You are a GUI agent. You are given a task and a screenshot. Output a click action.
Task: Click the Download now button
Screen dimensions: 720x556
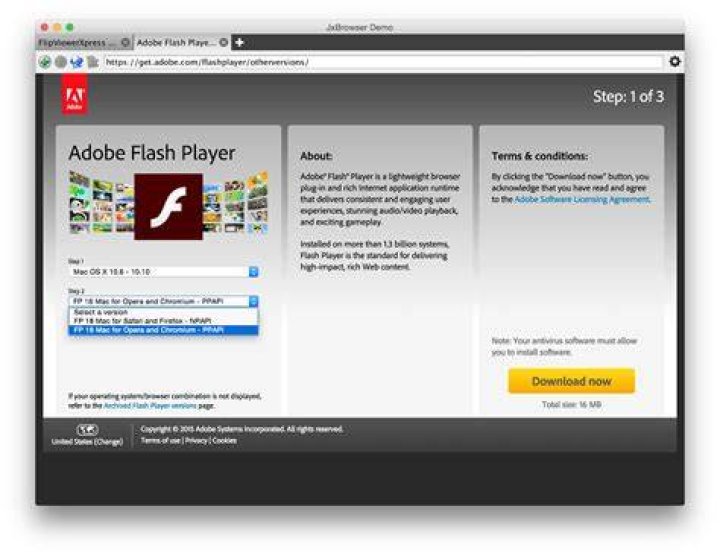coord(571,381)
